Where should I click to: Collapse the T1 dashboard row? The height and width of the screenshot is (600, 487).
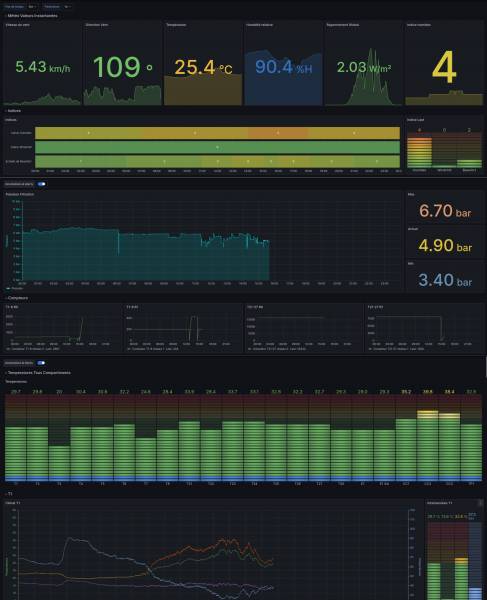[9, 494]
